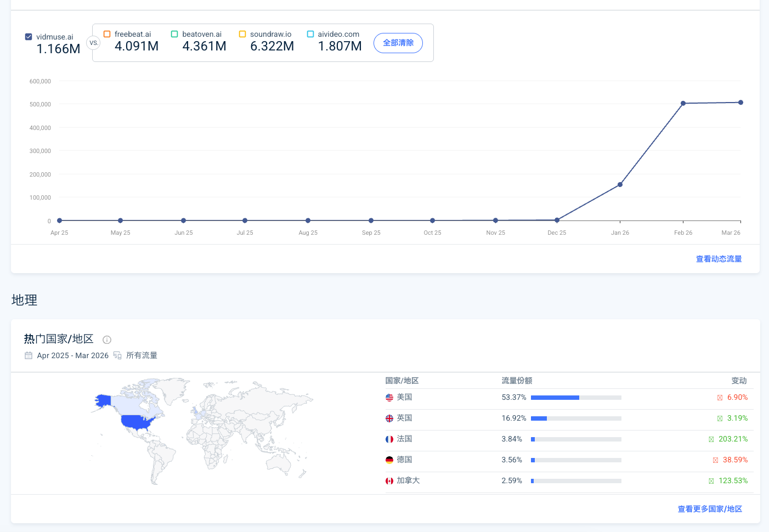Click the 美国 traffic share bar
The height and width of the screenshot is (532, 769).
pos(576,398)
